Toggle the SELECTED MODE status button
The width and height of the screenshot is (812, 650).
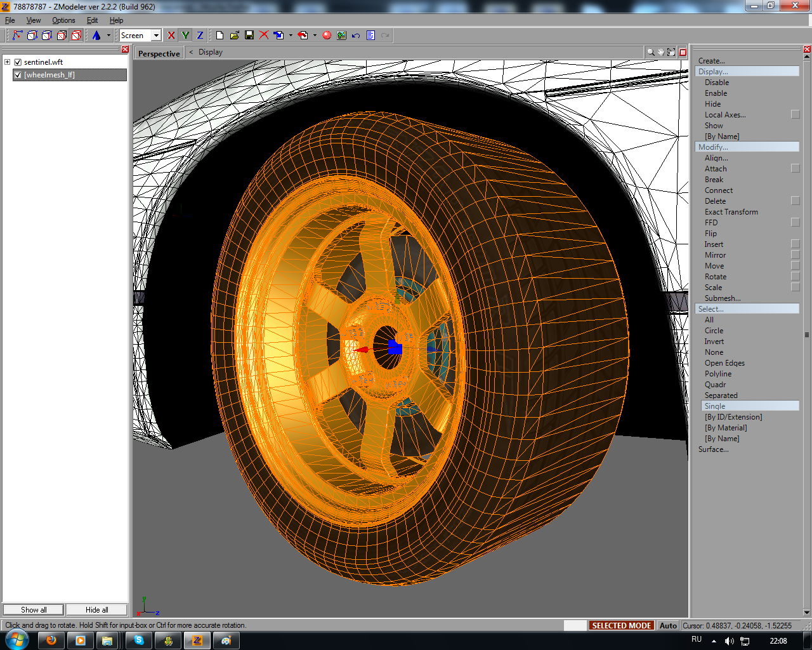[621, 625]
